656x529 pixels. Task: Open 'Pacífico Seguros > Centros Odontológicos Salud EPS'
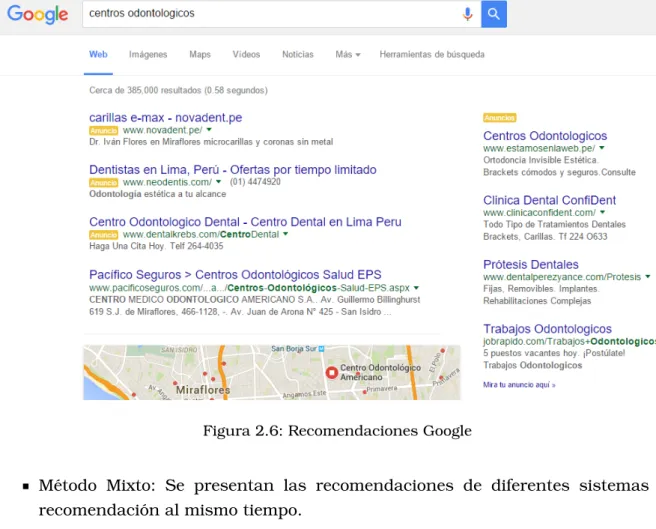[235, 275]
